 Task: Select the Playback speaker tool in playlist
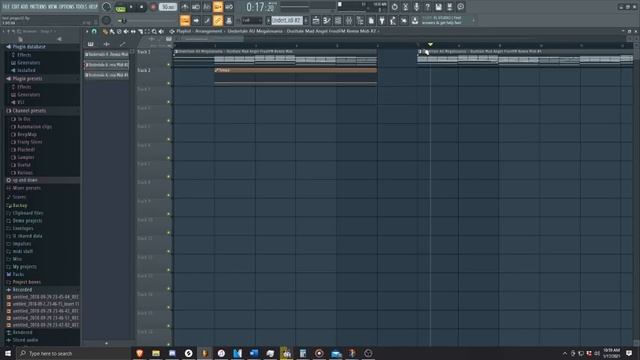(161, 31)
